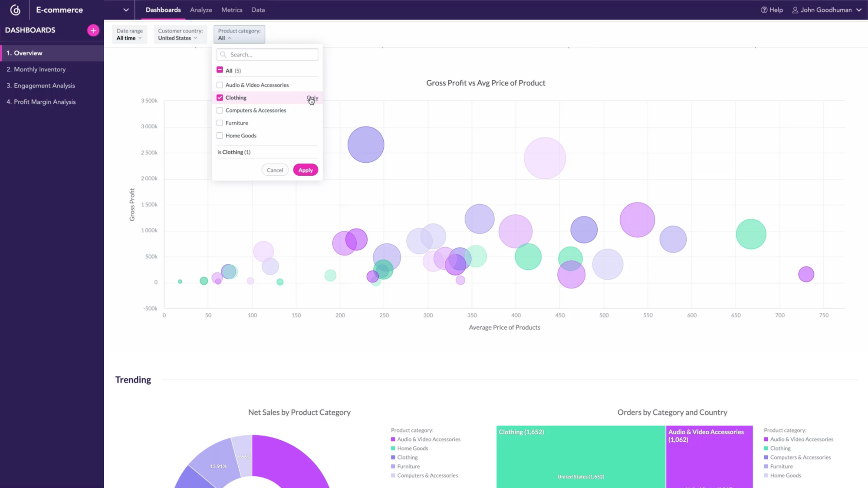
Task: Click the Trending section heading
Action: [x=133, y=380]
